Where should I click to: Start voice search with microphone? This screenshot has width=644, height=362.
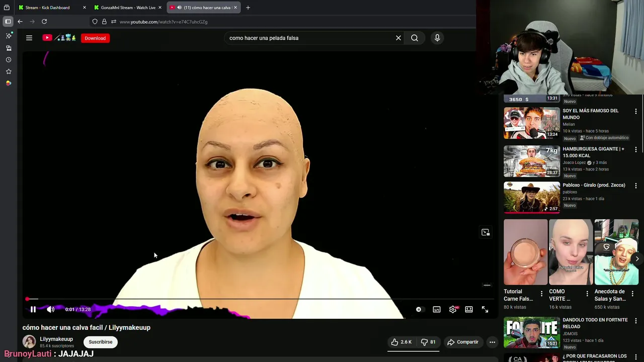pyautogui.click(x=437, y=38)
